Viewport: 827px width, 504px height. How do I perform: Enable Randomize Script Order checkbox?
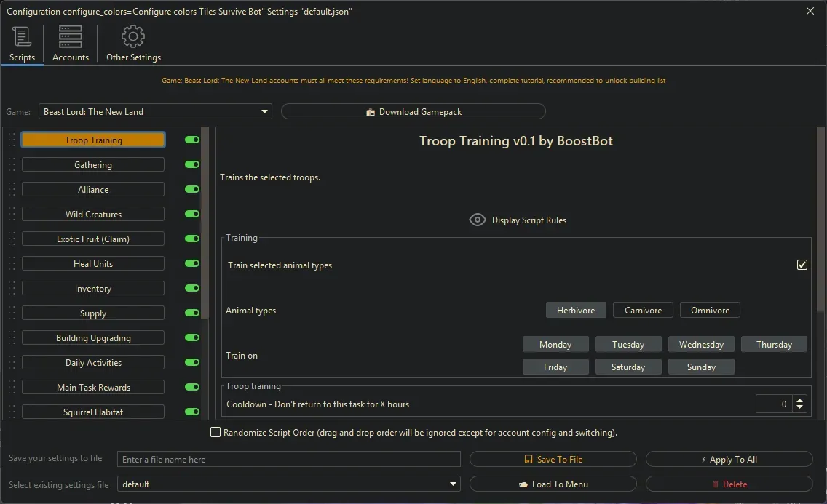pyautogui.click(x=215, y=433)
